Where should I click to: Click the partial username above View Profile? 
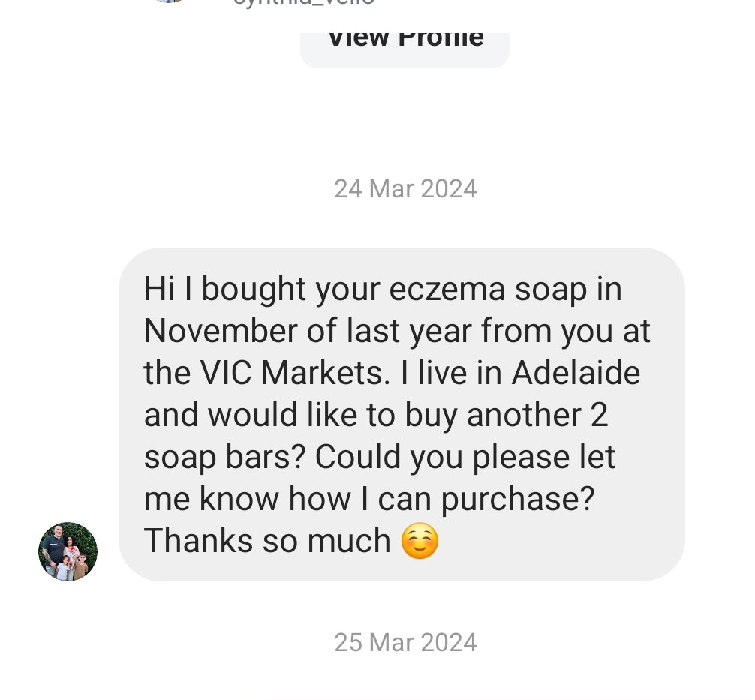[303, 2]
